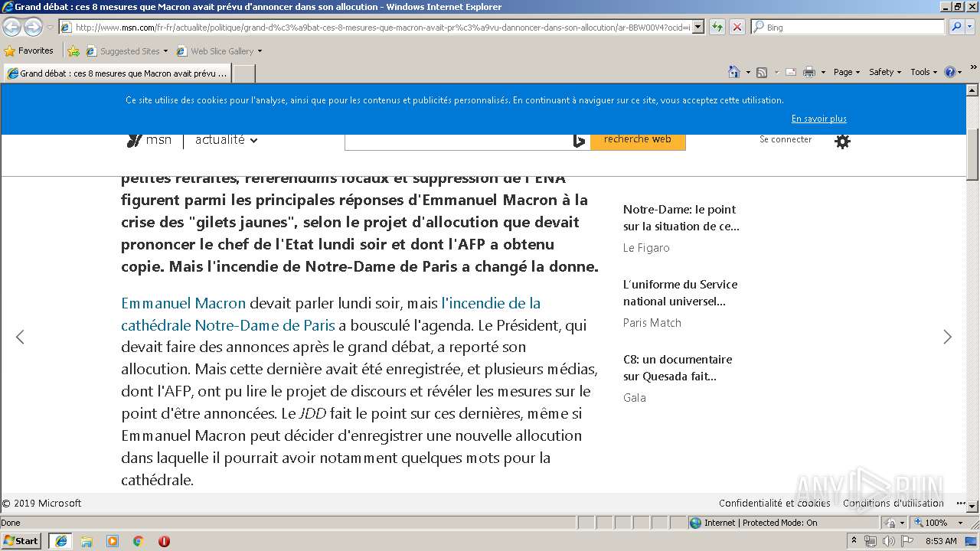Viewport: 980px width, 551px height.
Task: Open Notre-Dame: le point article link
Action: 681,217
